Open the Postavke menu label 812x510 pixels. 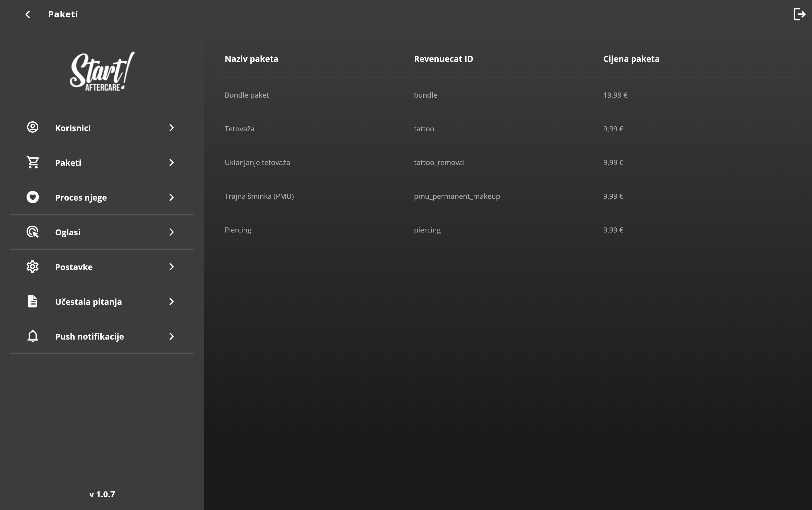tap(74, 267)
